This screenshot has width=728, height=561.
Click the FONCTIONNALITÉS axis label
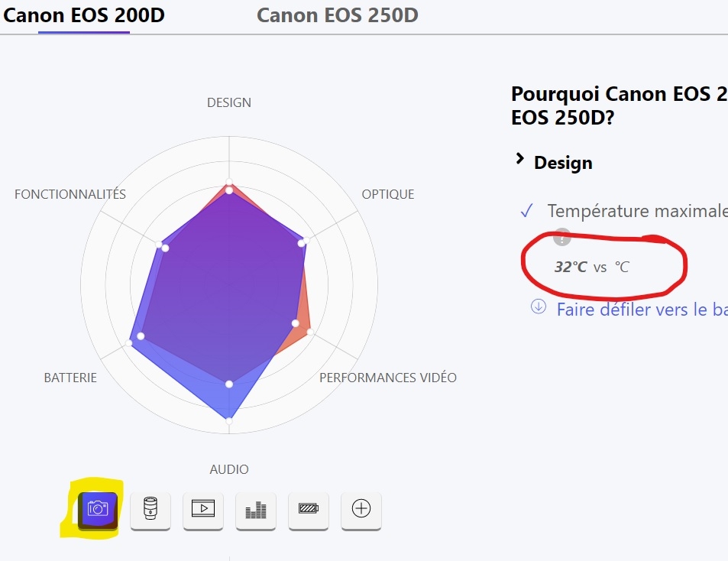click(70, 194)
